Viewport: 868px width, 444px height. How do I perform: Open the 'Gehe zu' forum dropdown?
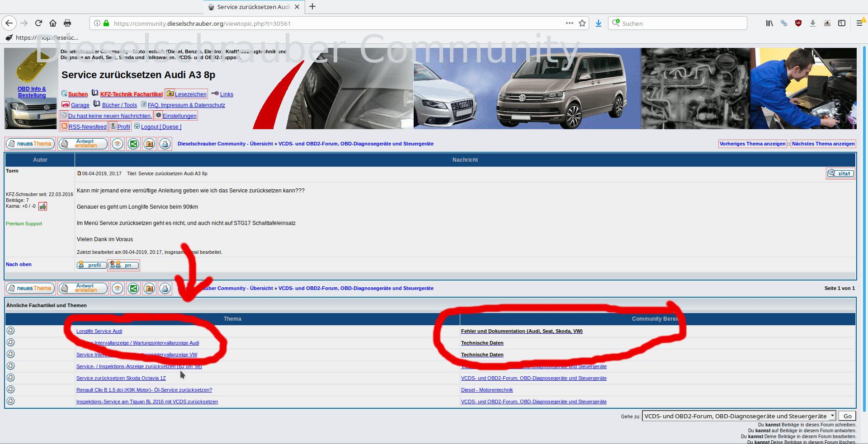tap(739, 416)
